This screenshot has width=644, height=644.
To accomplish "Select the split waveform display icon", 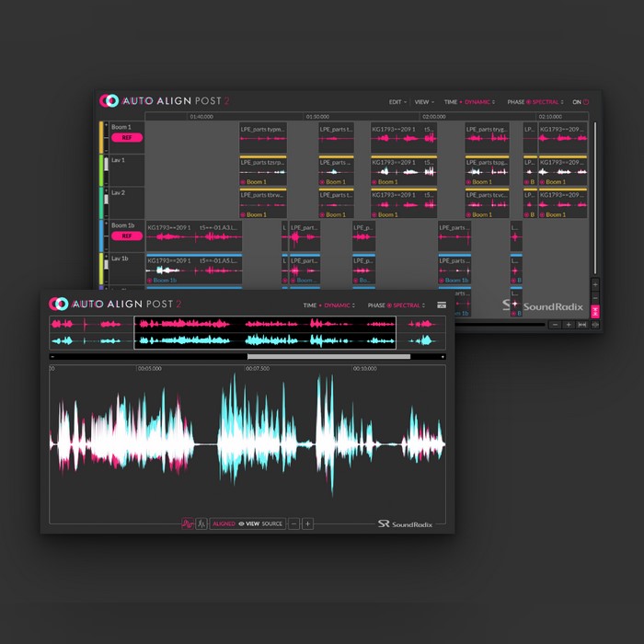I will coord(201,523).
